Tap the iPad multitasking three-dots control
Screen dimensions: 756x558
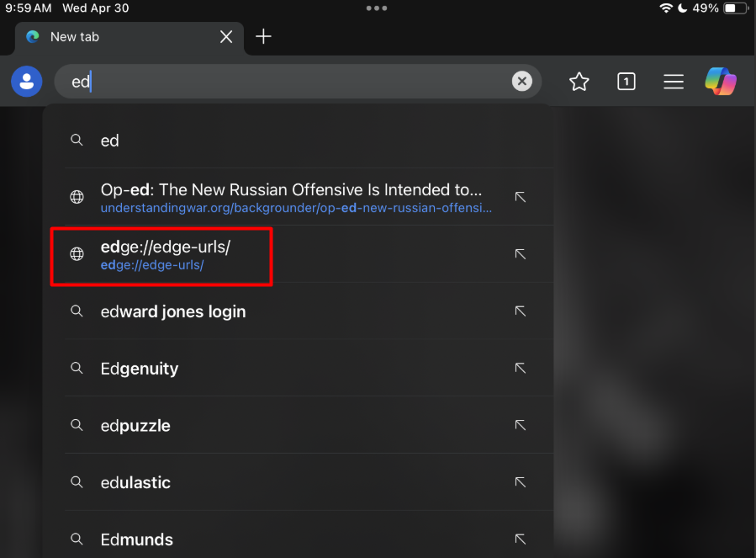377,8
